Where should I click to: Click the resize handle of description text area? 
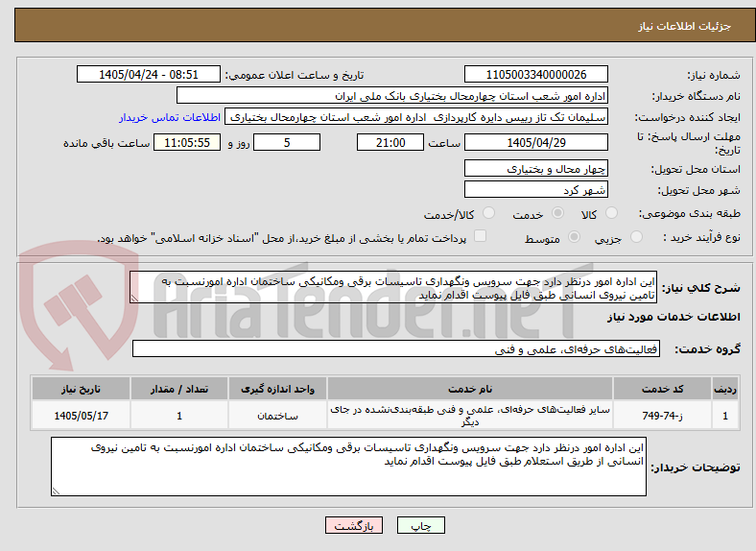tap(134, 299)
